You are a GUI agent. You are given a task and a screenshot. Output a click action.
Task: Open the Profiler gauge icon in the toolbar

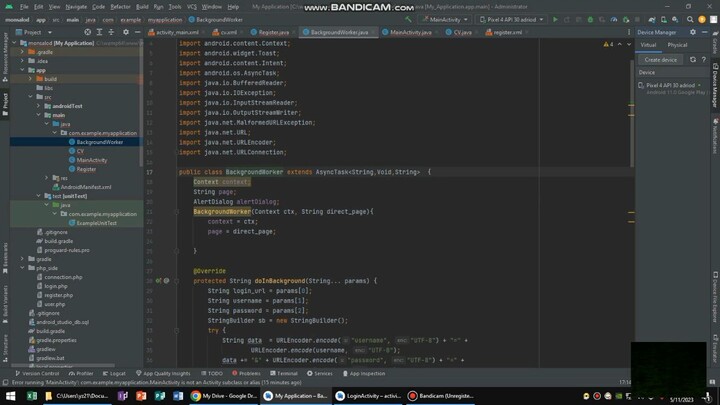pyautogui.click(x=614, y=20)
